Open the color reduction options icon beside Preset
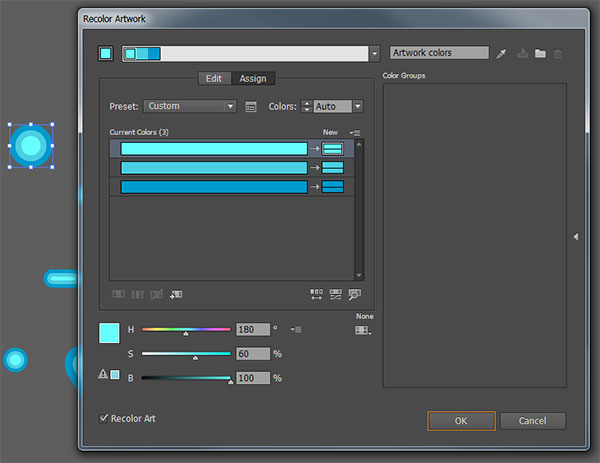The image size is (600, 463). click(x=251, y=106)
